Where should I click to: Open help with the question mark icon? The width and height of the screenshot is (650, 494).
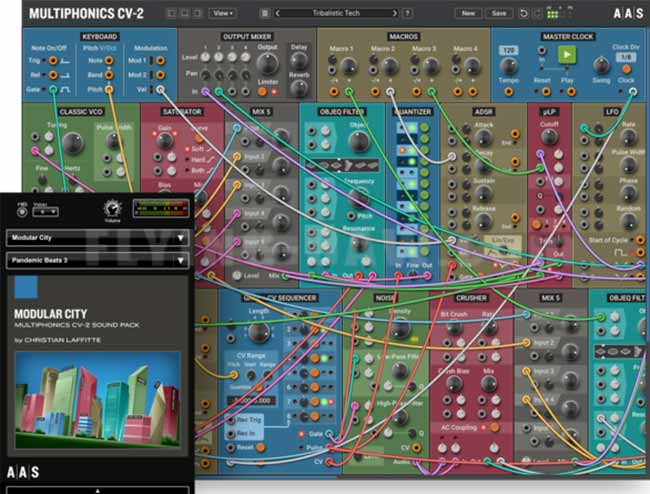pyautogui.click(x=408, y=13)
